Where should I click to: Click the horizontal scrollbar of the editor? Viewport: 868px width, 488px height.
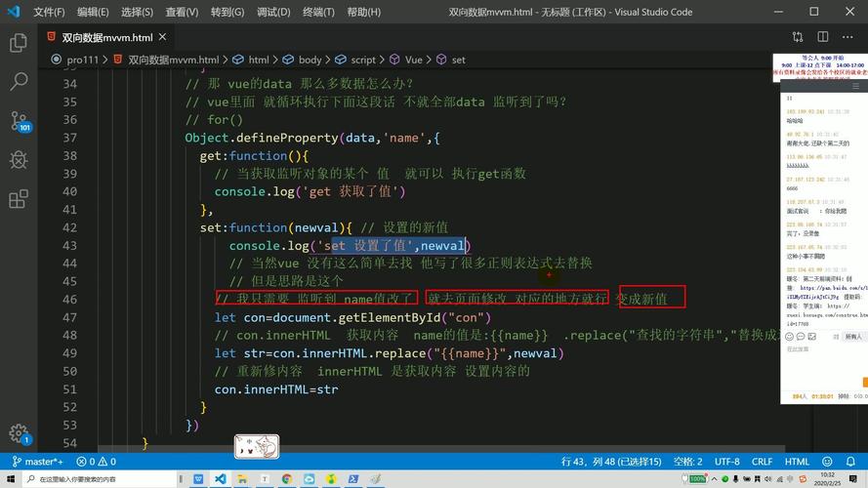tap(441, 449)
